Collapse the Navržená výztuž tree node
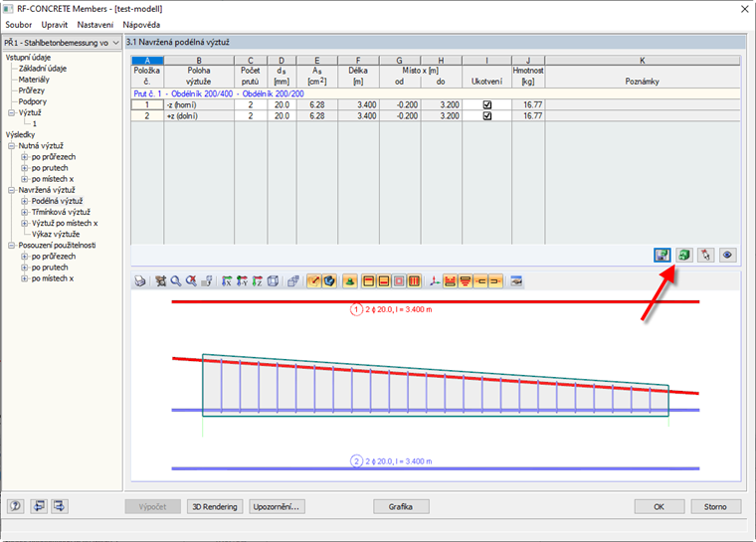The width and height of the screenshot is (756, 542). point(11,190)
